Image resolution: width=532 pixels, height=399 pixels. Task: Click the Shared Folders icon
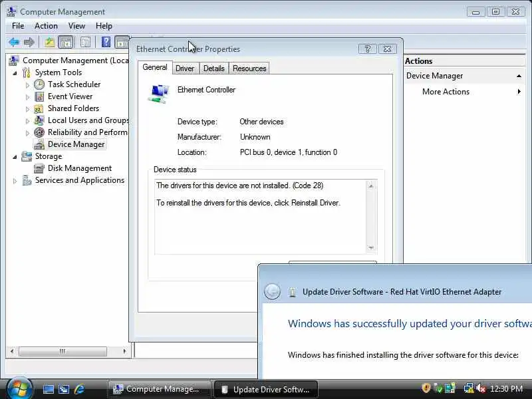39,109
